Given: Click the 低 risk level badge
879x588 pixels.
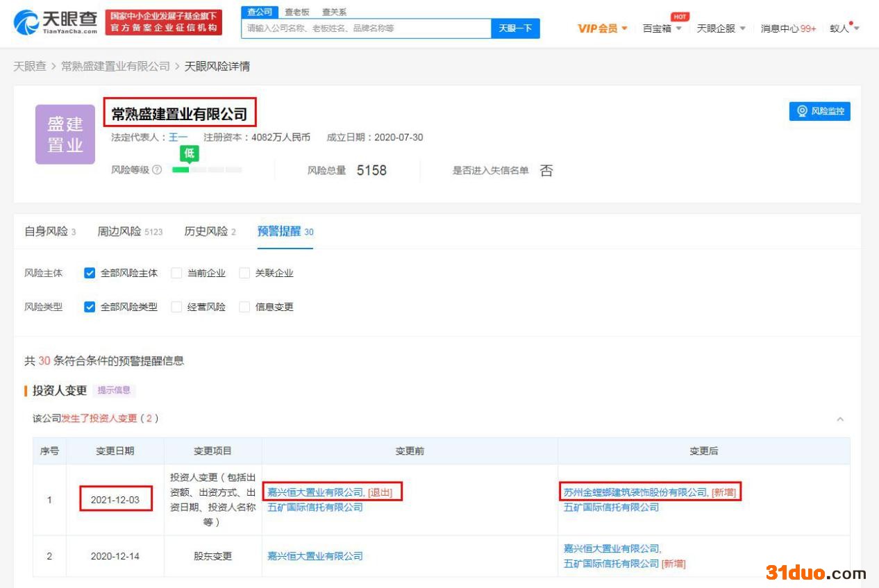Looking at the screenshot, I should coord(189,154).
